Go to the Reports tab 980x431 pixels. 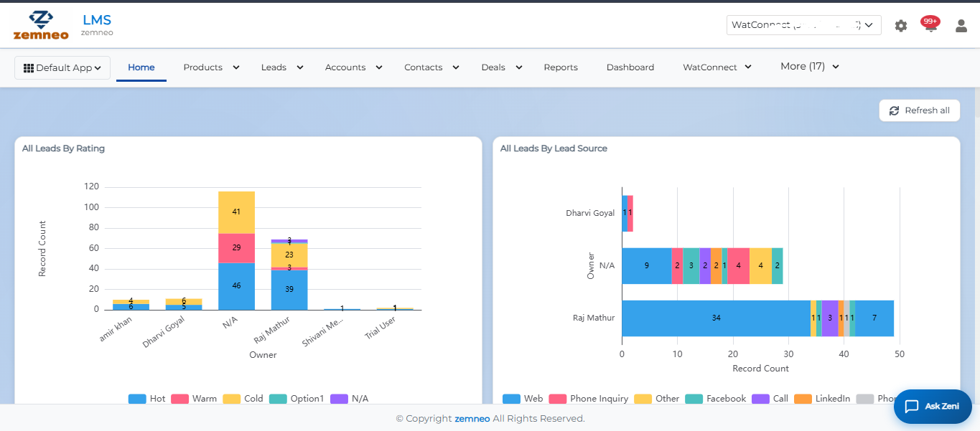point(561,67)
